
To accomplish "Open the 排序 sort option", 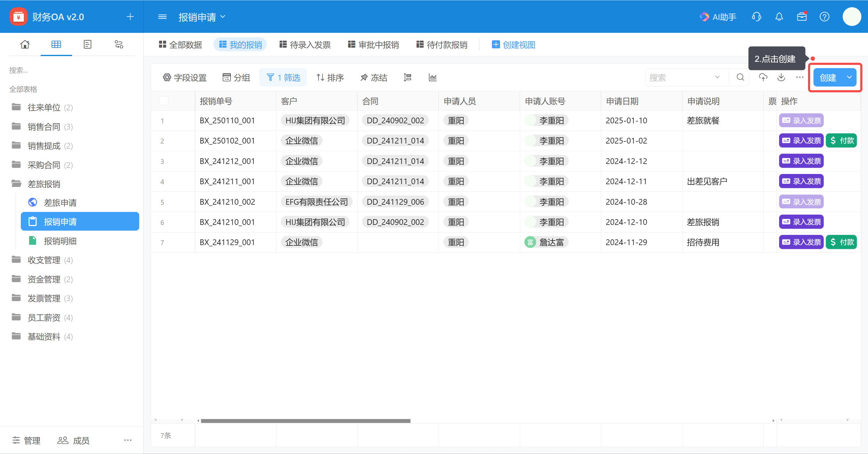I will [330, 77].
